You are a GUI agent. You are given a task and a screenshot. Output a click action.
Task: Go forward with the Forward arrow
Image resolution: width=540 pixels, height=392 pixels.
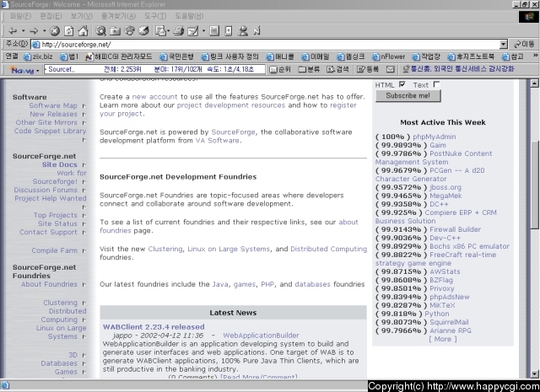point(34,31)
